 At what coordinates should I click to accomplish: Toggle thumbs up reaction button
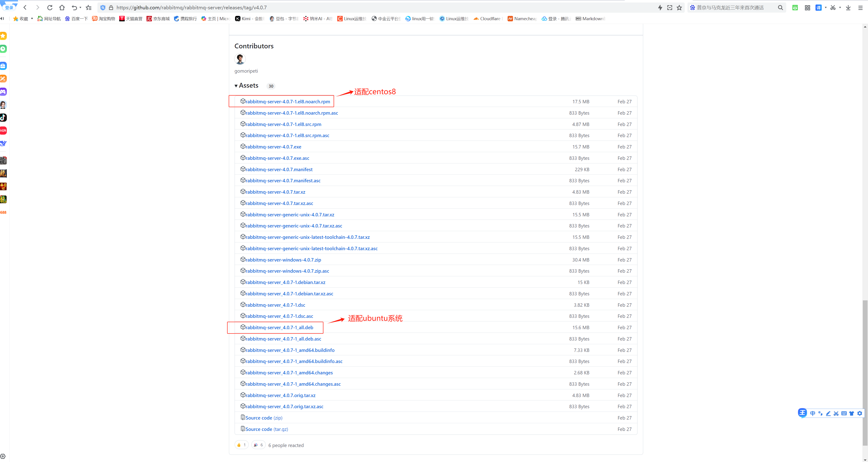point(241,445)
